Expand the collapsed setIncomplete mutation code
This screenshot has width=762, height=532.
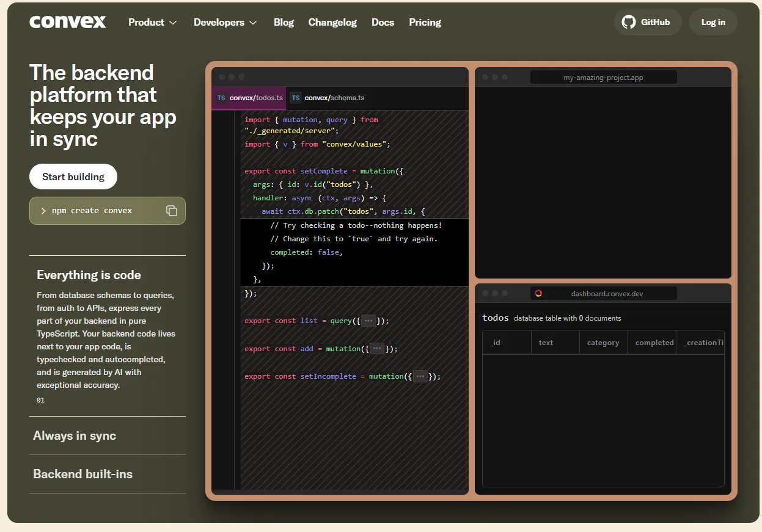[420, 376]
